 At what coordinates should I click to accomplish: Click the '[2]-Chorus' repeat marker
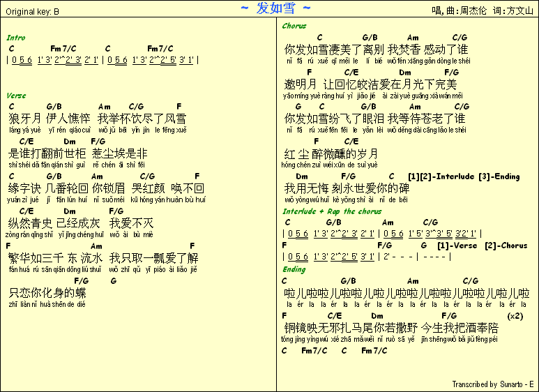point(506,246)
